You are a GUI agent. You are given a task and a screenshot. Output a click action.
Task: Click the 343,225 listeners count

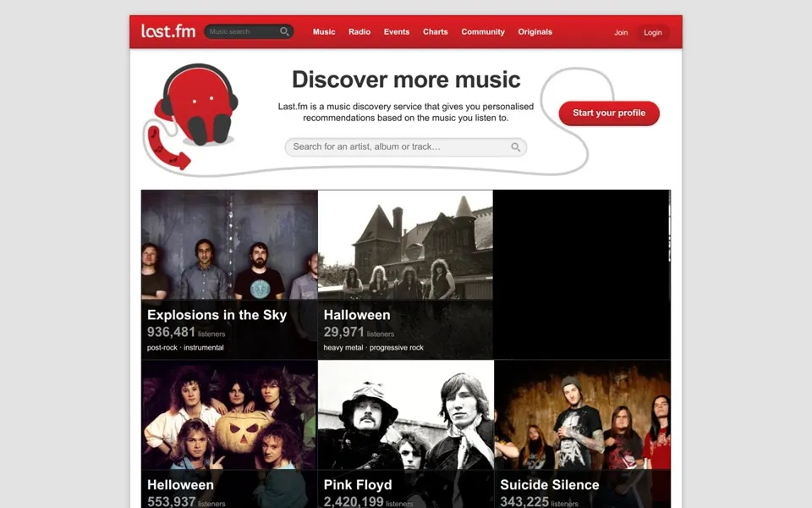pos(539,502)
